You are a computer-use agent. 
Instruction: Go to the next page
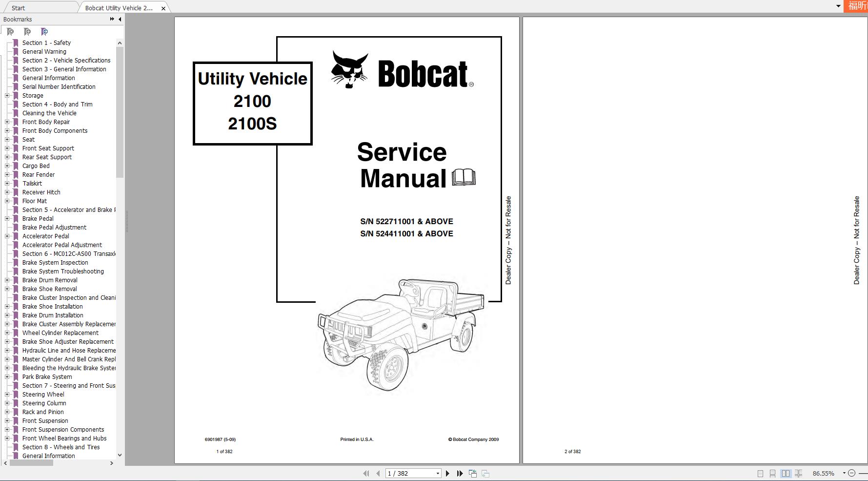(x=448, y=473)
